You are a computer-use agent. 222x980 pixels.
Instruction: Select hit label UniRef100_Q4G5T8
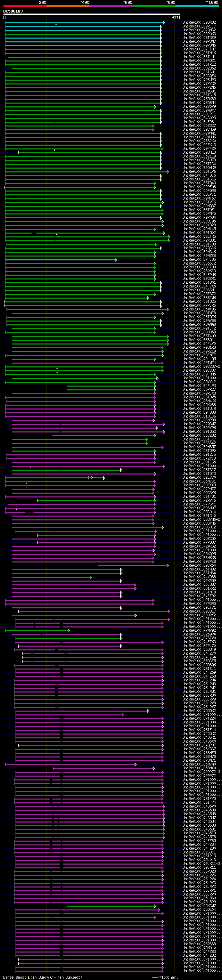pos(199,837)
